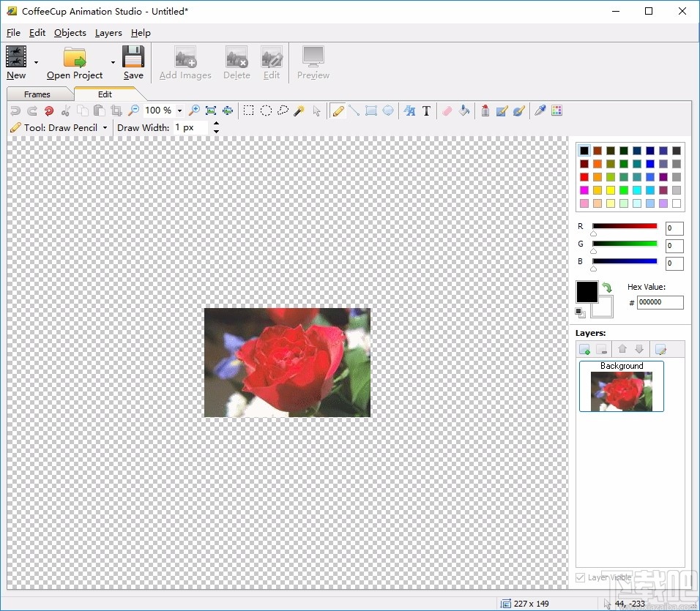Click the Crop tool icon

116,110
